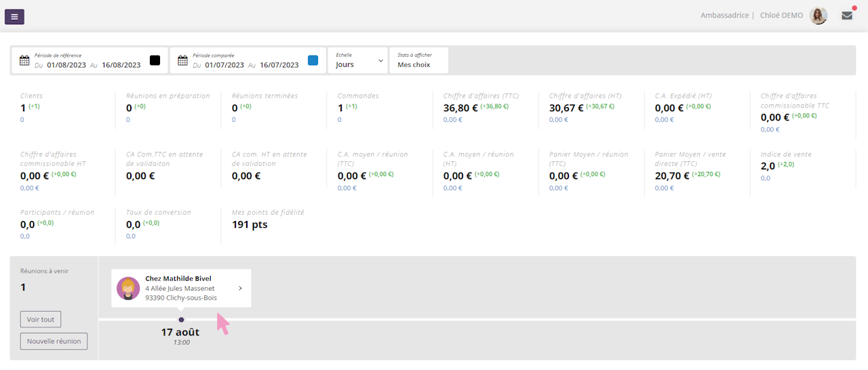
Task: Click Chloé DEMO profile avatar
Action: (x=818, y=16)
